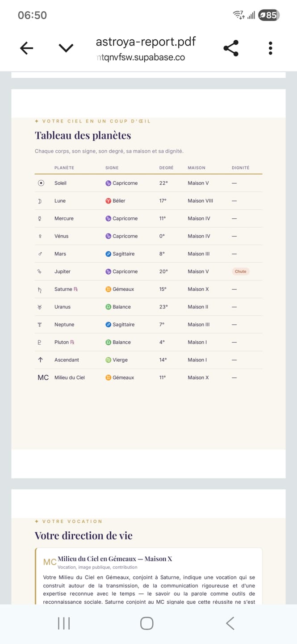297x644 pixels.
Task: Tap the Soleil sun symbol icon
Action: (41, 183)
